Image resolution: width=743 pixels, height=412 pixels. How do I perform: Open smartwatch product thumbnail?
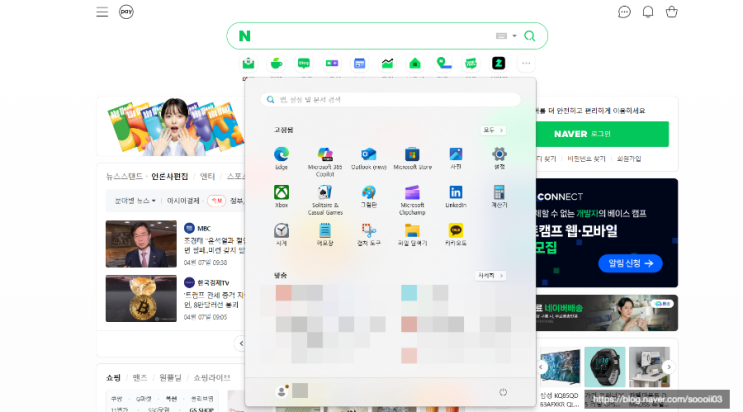coord(605,367)
